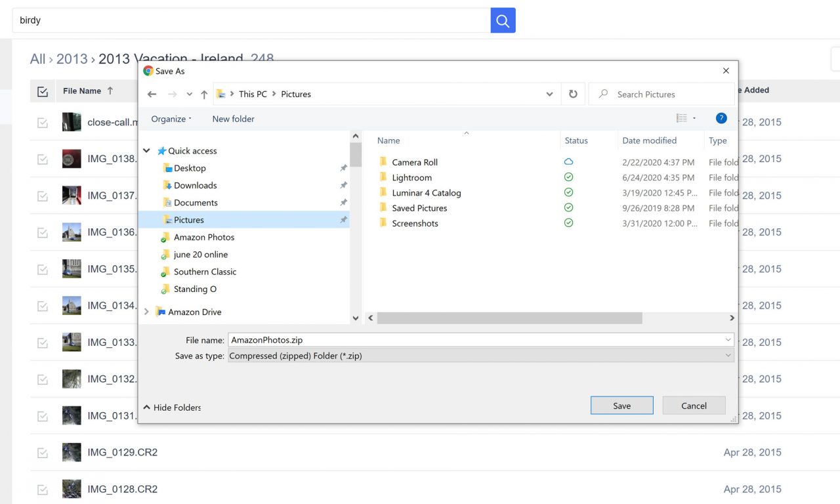The height and width of the screenshot is (504, 840).
Task: Open the Camera Roll folder
Action: (x=414, y=162)
